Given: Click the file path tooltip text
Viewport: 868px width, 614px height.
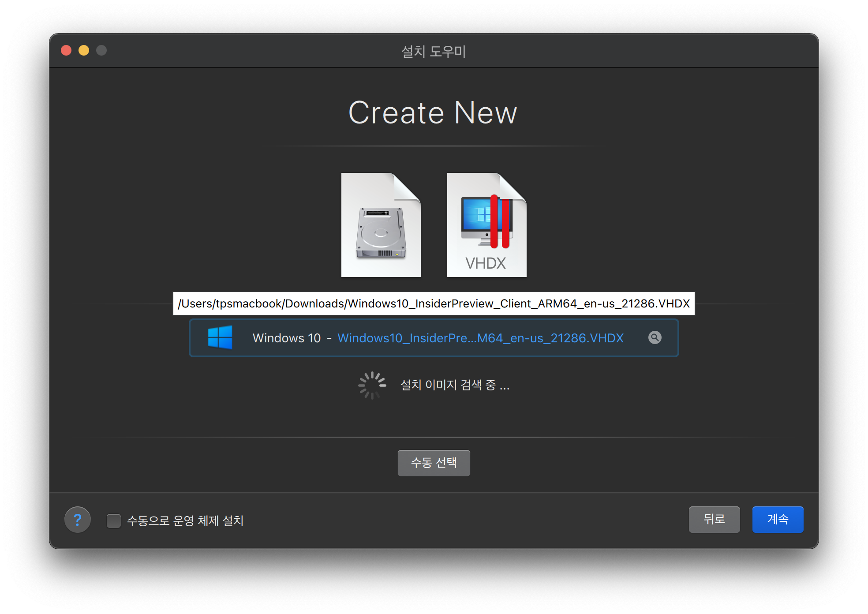Looking at the screenshot, I should (434, 303).
